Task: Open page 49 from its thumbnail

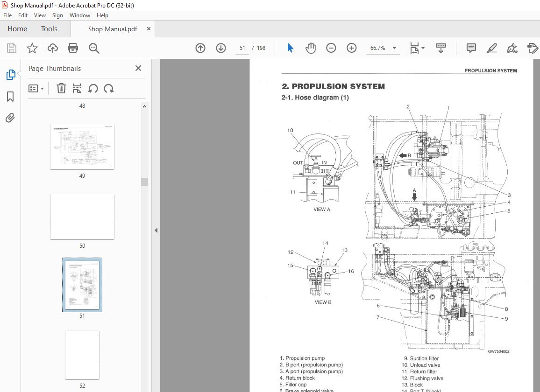Action: tap(82, 146)
